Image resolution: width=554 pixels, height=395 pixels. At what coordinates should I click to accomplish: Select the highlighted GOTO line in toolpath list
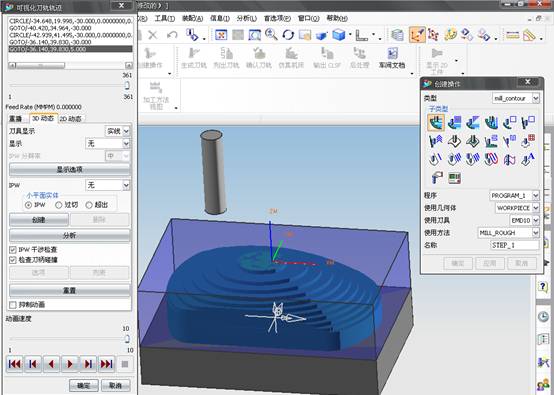tap(70, 49)
